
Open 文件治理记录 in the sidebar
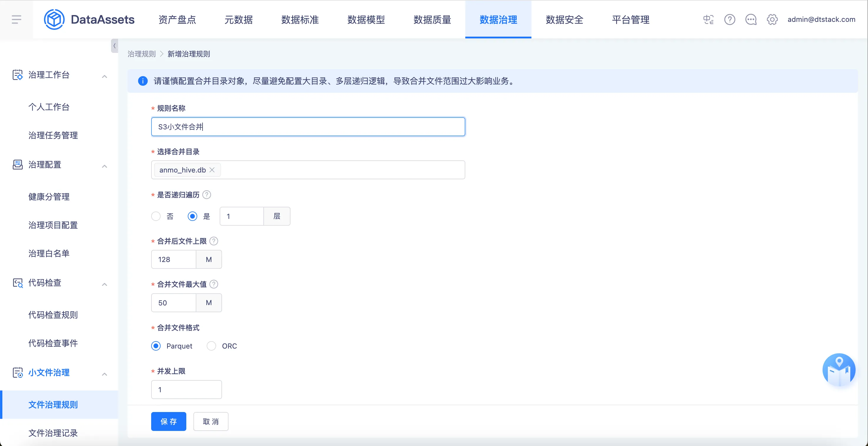[x=53, y=433]
